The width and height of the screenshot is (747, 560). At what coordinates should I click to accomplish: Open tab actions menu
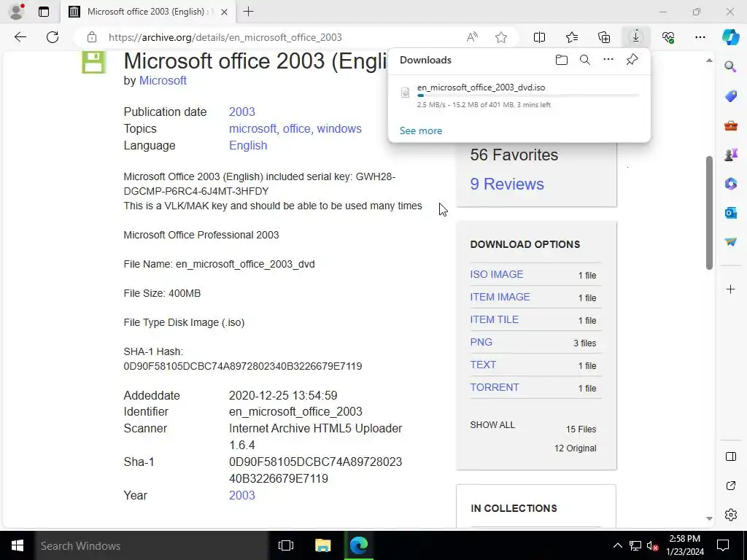(43, 12)
